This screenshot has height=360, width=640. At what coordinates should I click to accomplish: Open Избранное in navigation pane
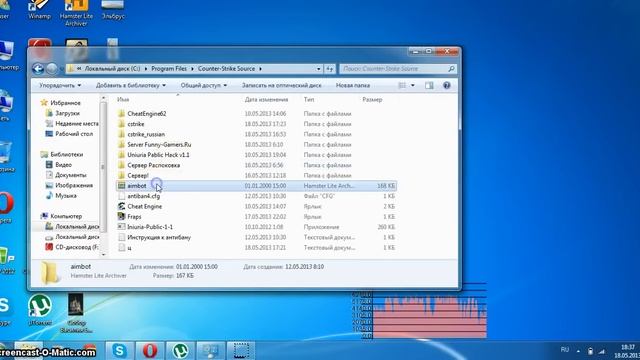coord(65,103)
